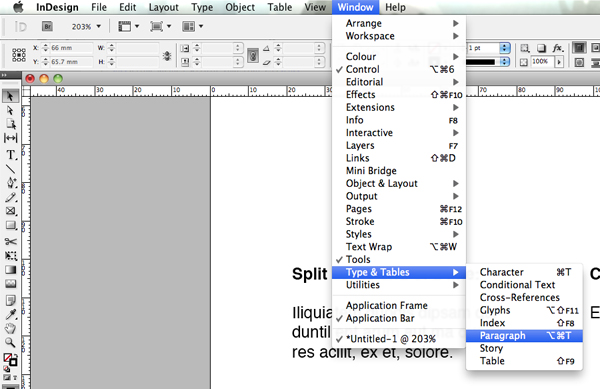Toggle the Application Bar item
Viewport: 600px width, 389px height.
coord(399,318)
